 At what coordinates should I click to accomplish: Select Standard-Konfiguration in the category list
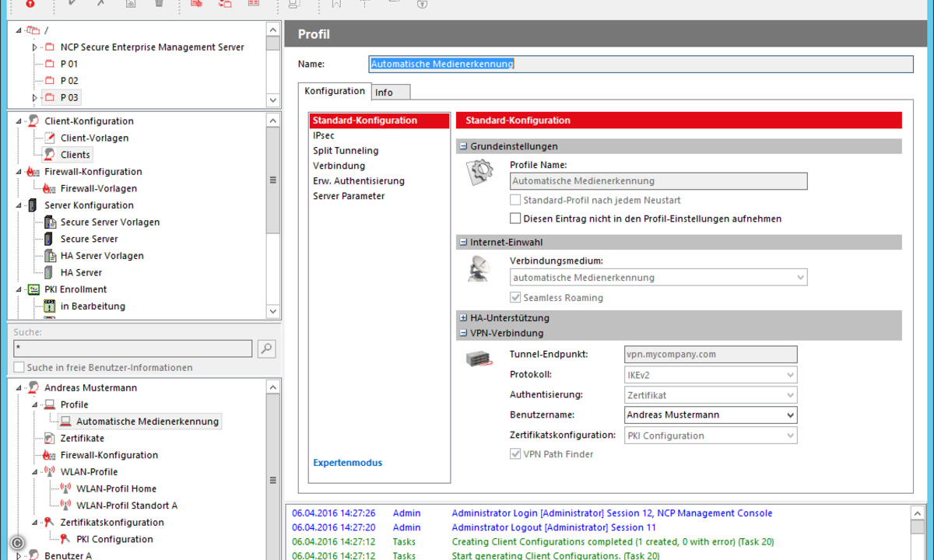coord(379,121)
